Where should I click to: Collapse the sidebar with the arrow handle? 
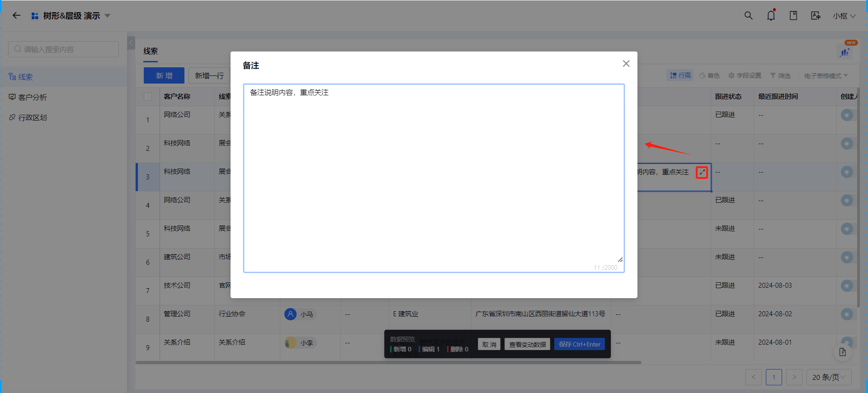131,43
